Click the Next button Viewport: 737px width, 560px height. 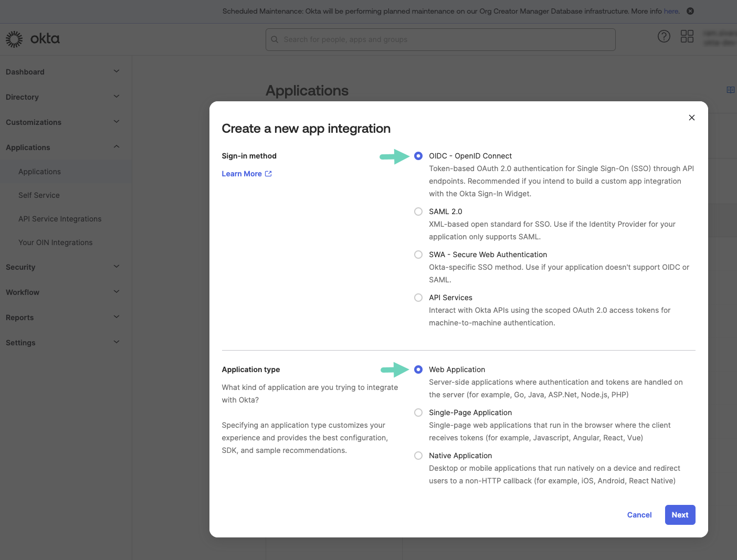(x=680, y=515)
